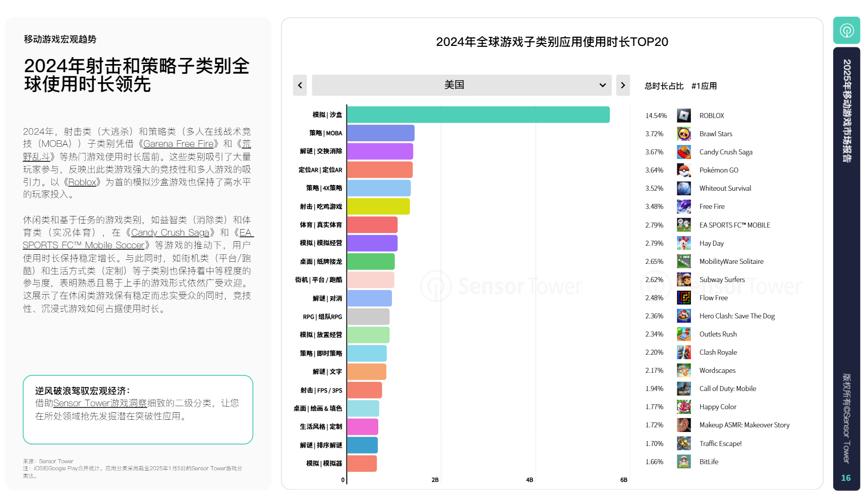Open the Hay Day chicken icon
Viewport: 868px width, 499px height.
[683, 243]
